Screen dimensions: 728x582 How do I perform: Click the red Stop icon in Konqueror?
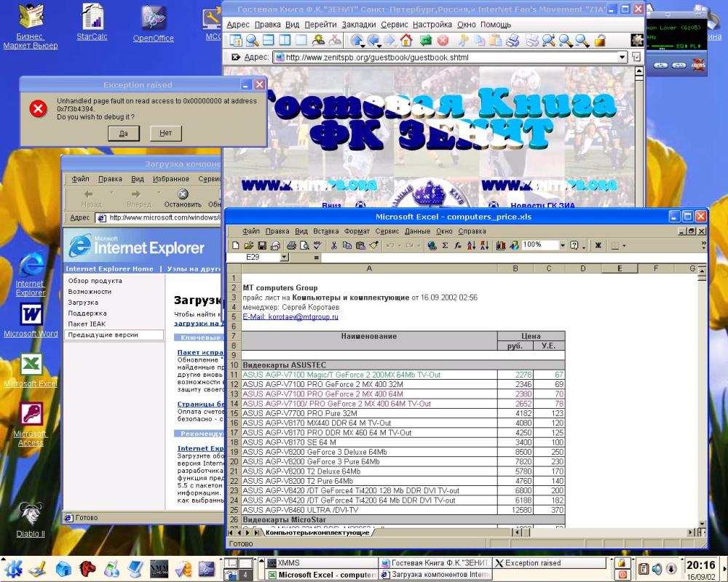pyautogui.click(x=443, y=41)
